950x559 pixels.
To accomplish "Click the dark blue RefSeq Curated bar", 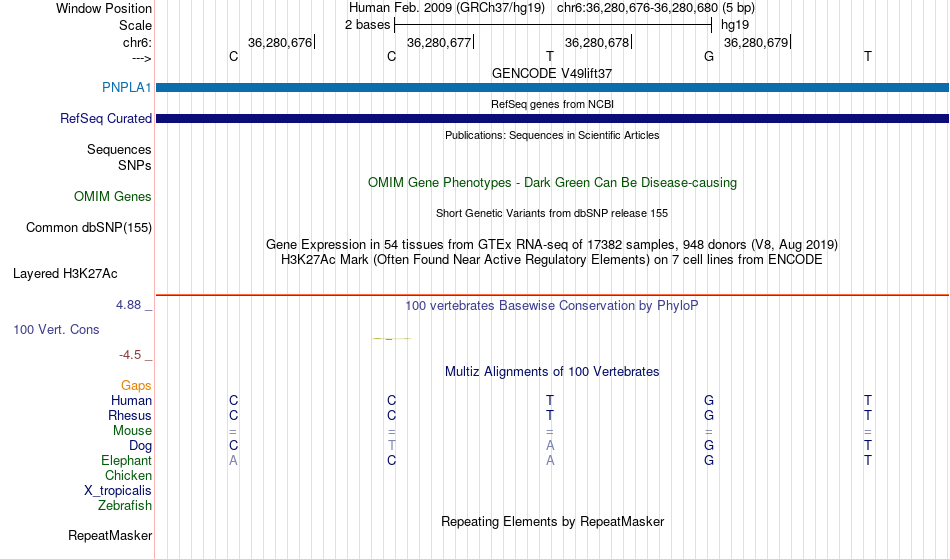I will coord(552,118).
